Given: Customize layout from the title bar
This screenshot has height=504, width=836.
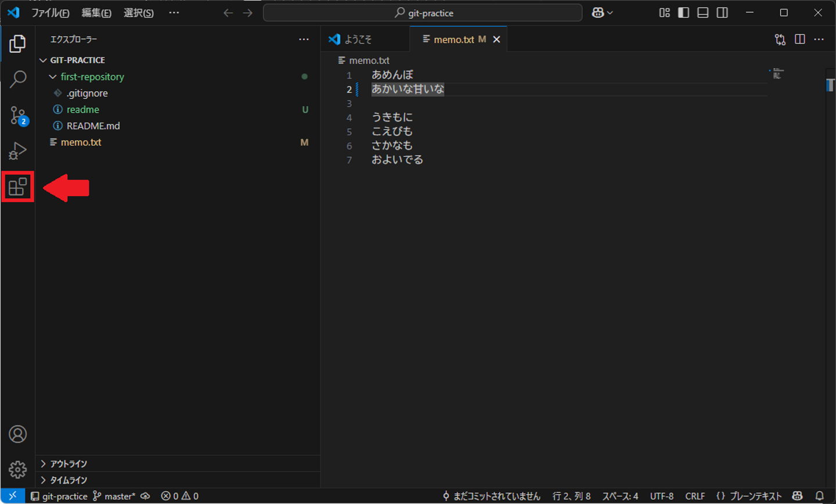Looking at the screenshot, I should tap(665, 13).
